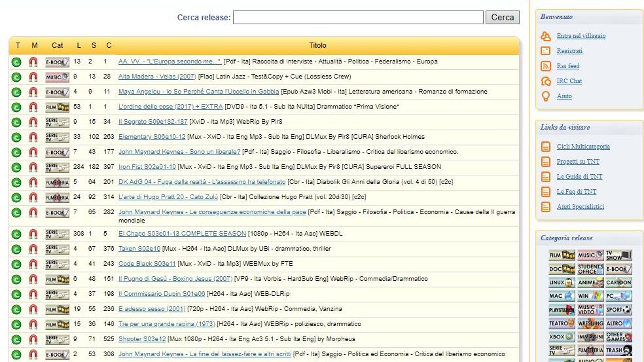Open magnet link for Iron Fist S02e01-10
The width and height of the screenshot is (644, 362).
click(33, 167)
